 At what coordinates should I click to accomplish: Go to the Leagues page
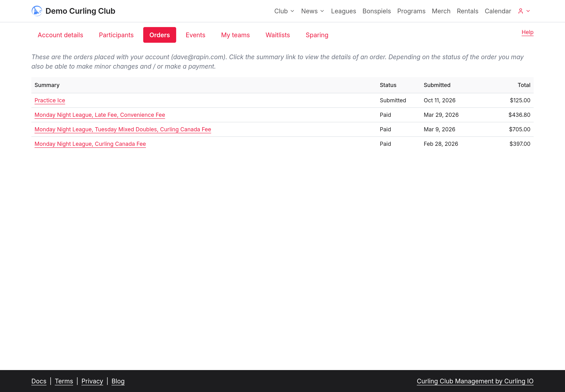(x=343, y=11)
